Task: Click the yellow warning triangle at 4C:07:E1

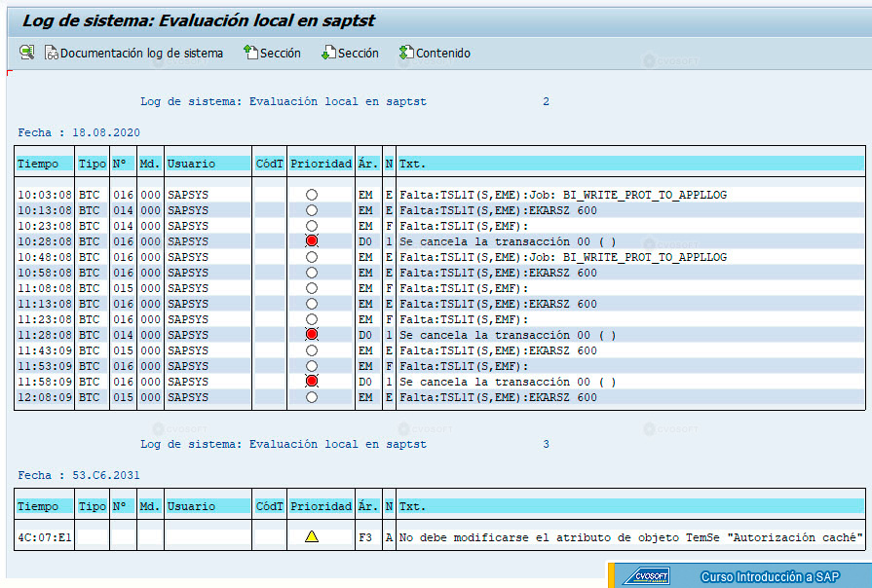Action: coord(312,536)
